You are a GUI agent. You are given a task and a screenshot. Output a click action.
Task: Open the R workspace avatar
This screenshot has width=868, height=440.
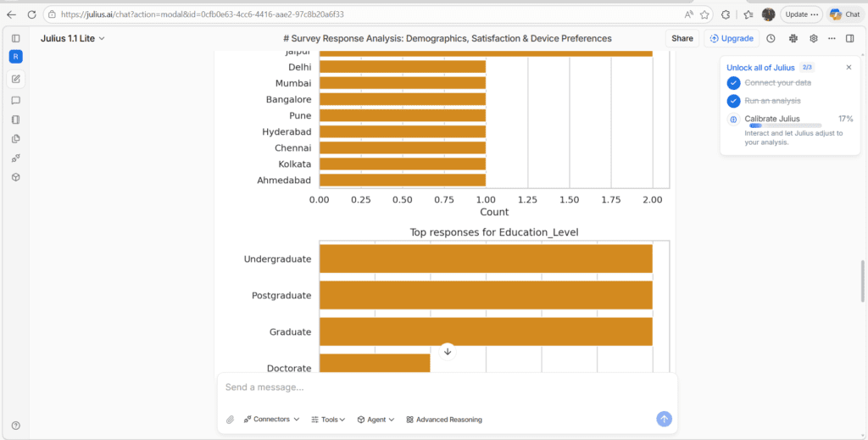coord(15,57)
